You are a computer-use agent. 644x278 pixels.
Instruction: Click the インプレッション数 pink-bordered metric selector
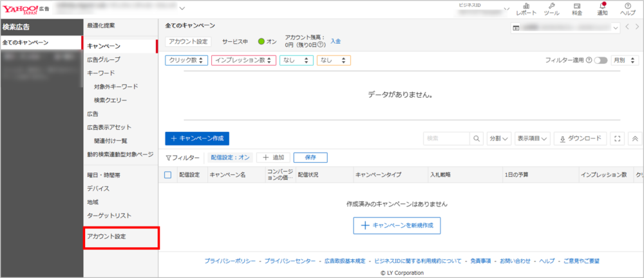[243, 60]
